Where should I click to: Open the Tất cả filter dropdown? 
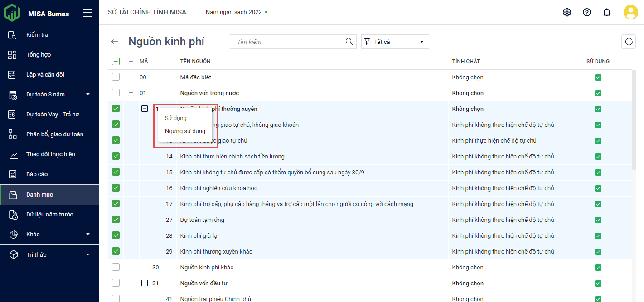(x=395, y=42)
